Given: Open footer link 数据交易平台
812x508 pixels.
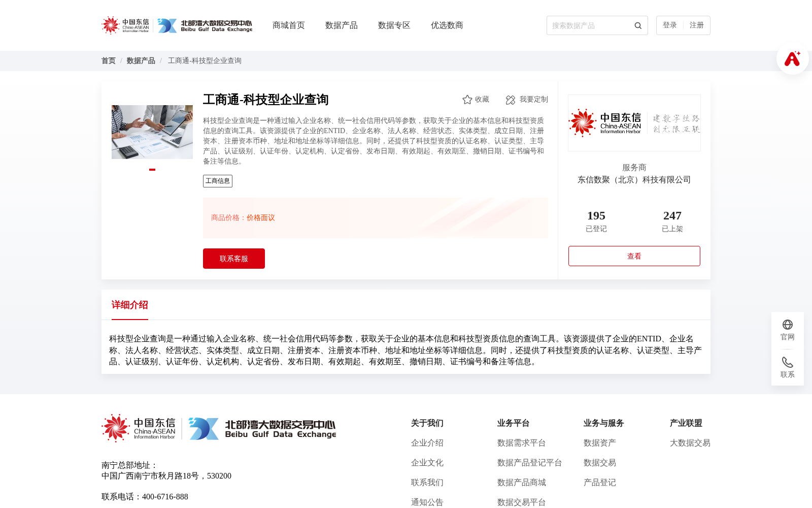Looking at the screenshot, I should click(522, 502).
